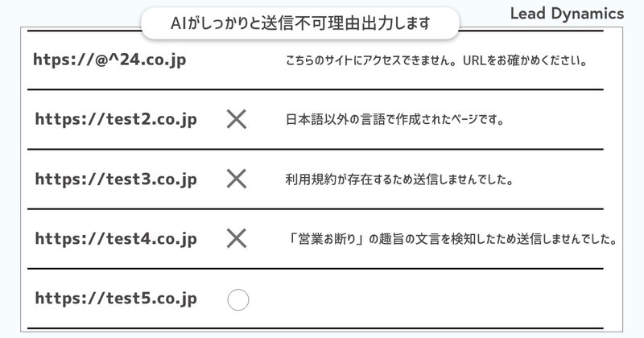The width and height of the screenshot is (644, 338).
Task: Open the https://test3.co.jp URL
Action: (x=116, y=179)
